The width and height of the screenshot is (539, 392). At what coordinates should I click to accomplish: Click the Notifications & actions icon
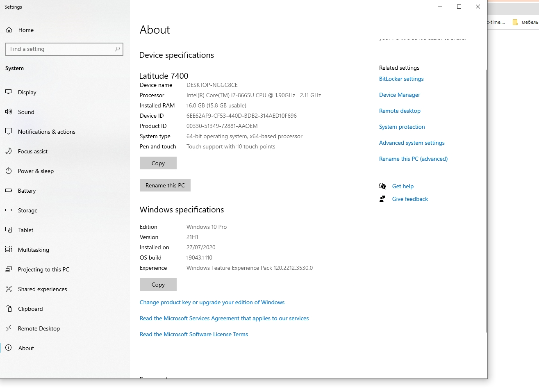click(9, 131)
